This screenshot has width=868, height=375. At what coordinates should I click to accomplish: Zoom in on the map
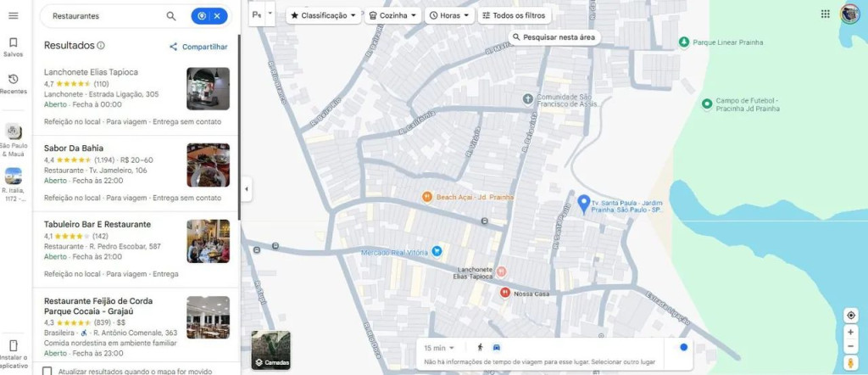(850, 333)
